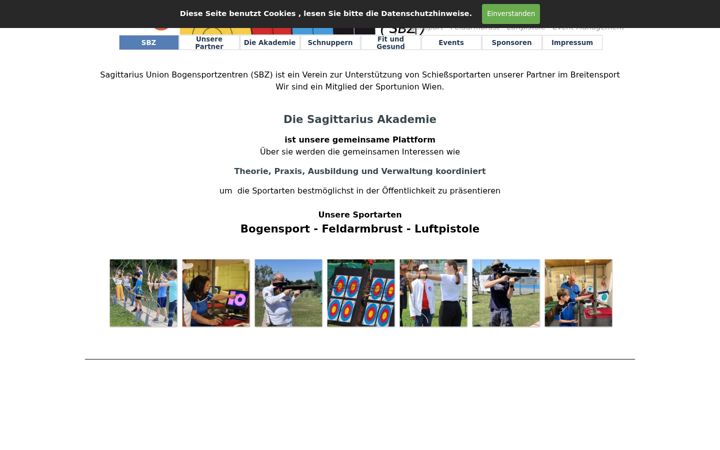Image resolution: width=720 pixels, height=450 pixels.
Task: Open photo of woman at electronic target screen
Action: (x=216, y=293)
